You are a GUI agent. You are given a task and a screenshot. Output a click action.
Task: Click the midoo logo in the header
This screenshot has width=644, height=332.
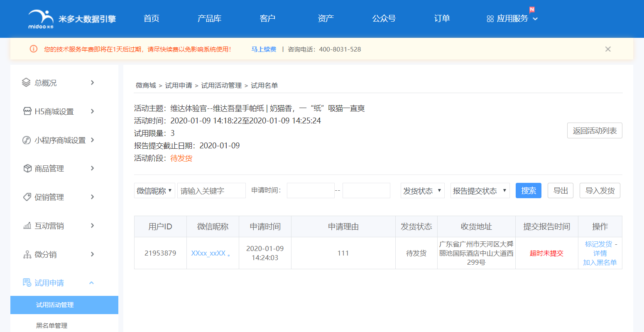pyautogui.click(x=72, y=19)
